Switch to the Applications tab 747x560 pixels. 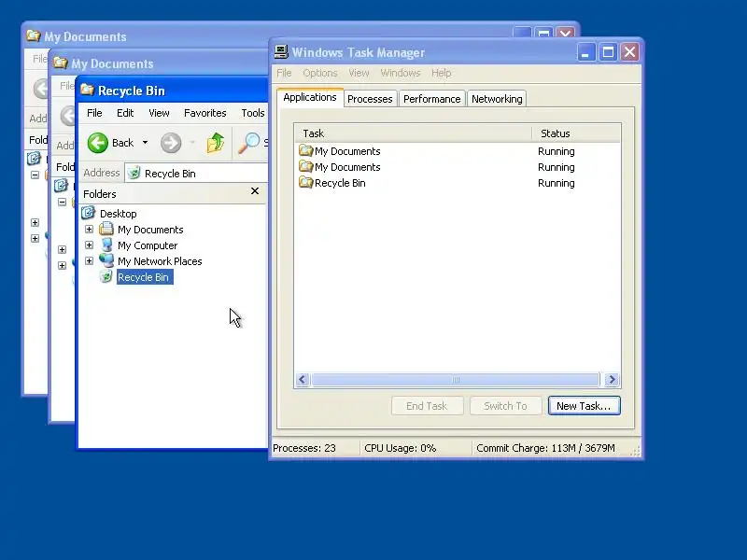pyautogui.click(x=310, y=98)
